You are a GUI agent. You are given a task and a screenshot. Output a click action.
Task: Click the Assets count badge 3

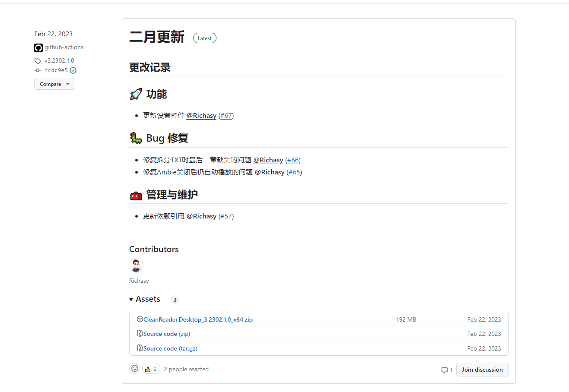175,300
